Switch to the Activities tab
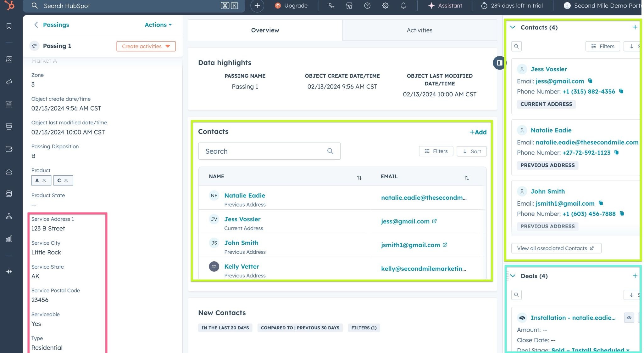The height and width of the screenshot is (353, 644). (x=419, y=30)
